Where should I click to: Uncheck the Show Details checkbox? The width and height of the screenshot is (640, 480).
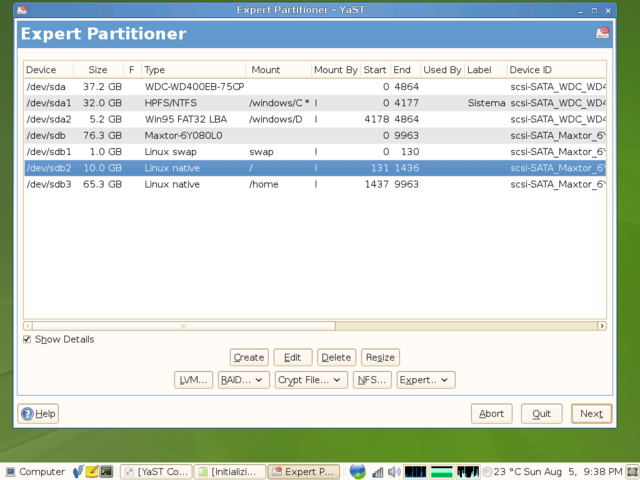tap(27, 339)
